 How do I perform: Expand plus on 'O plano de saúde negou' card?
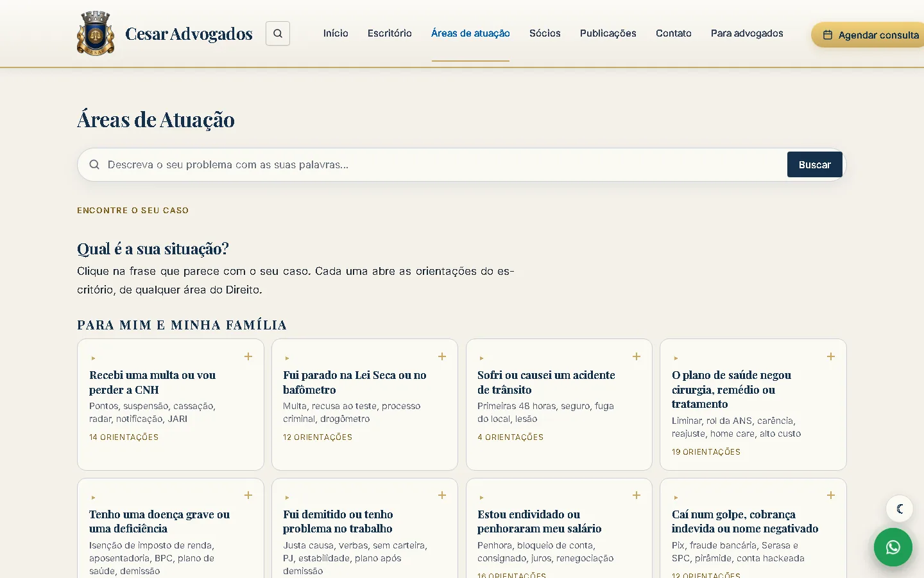(x=831, y=356)
